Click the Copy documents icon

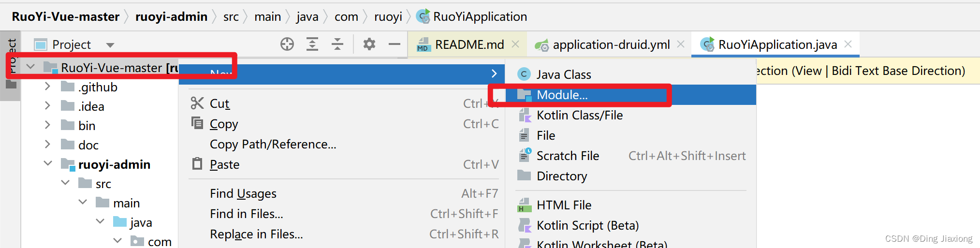point(197,123)
